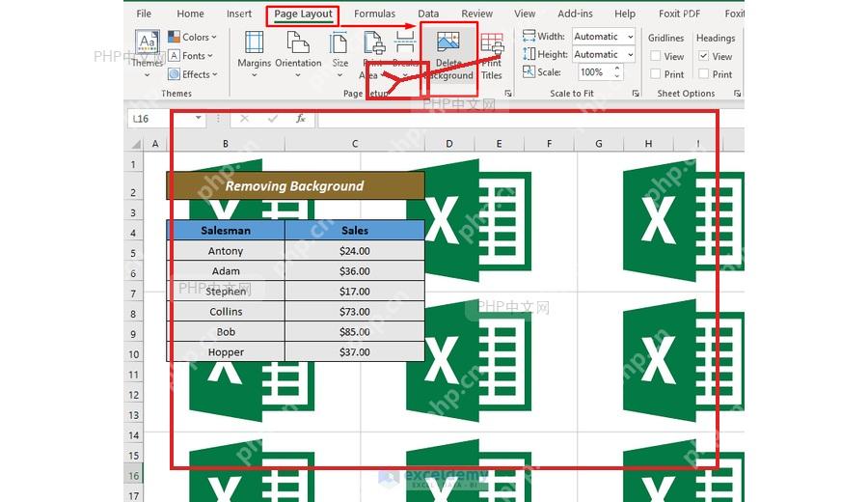Open the File tab
Image resolution: width=868 pixels, height=502 pixels.
point(144,14)
